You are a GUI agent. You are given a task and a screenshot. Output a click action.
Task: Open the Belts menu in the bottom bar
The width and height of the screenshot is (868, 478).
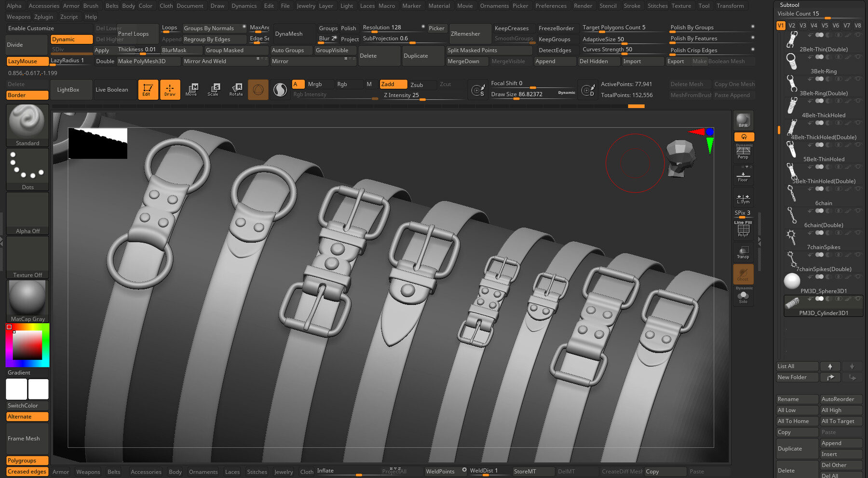(x=114, y=472)
